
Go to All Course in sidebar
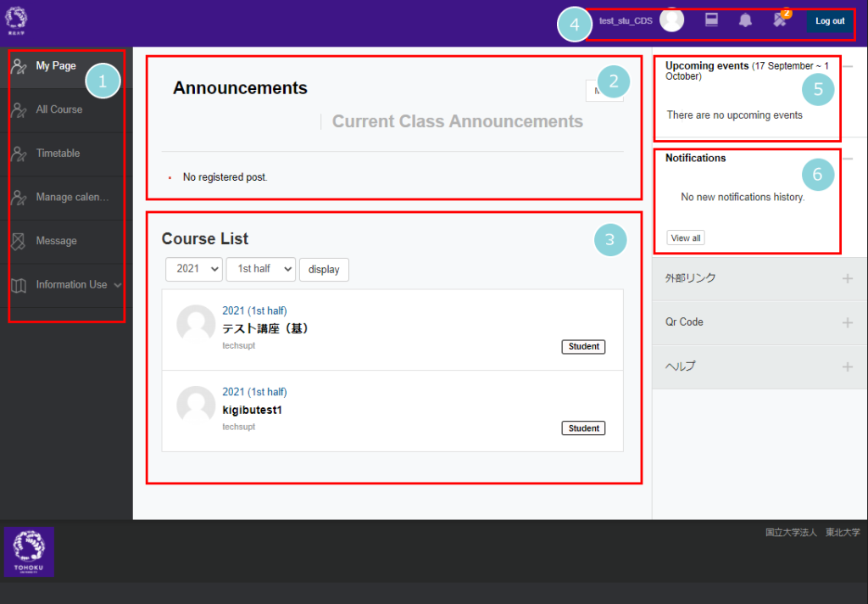(59, 109)
